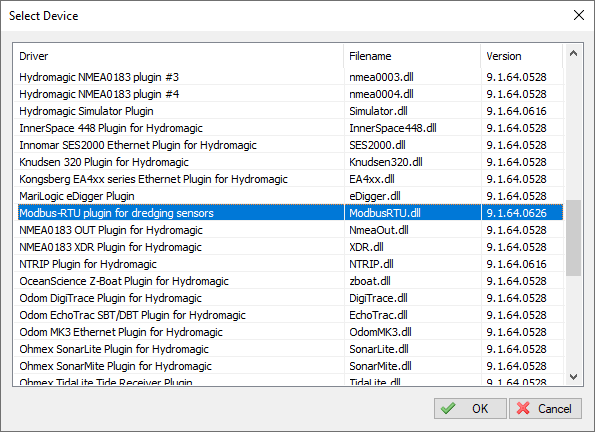Click the scrollbar up arrow
This screenshot has width=595, height=432.
click(573, 54)
